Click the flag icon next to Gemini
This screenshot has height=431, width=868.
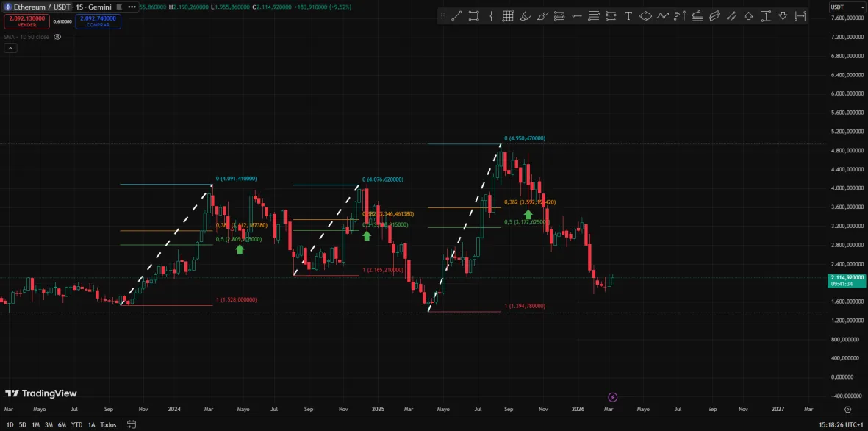pos(119,7)
